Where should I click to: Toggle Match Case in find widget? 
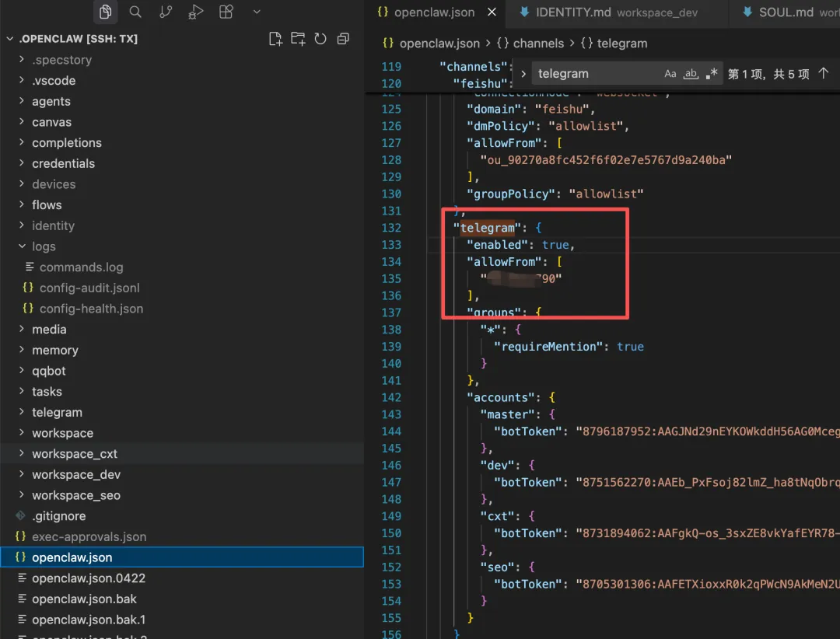[670, 74]
